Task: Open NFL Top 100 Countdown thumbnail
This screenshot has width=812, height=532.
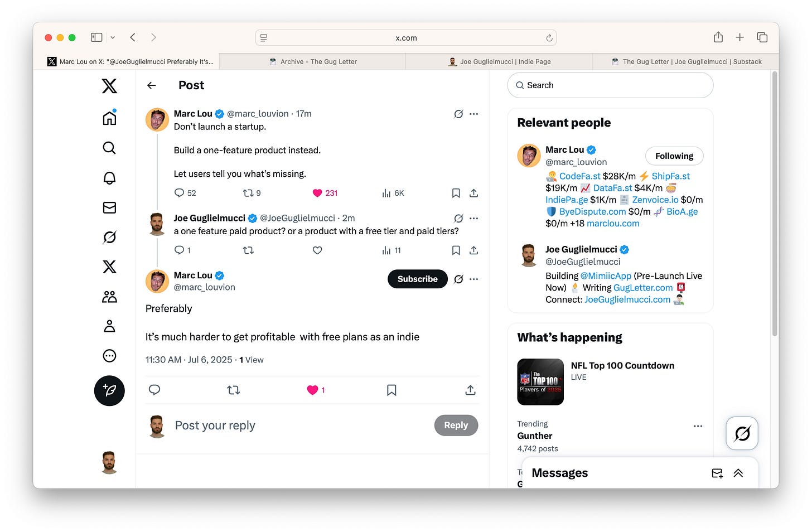Action: point(540,382)
